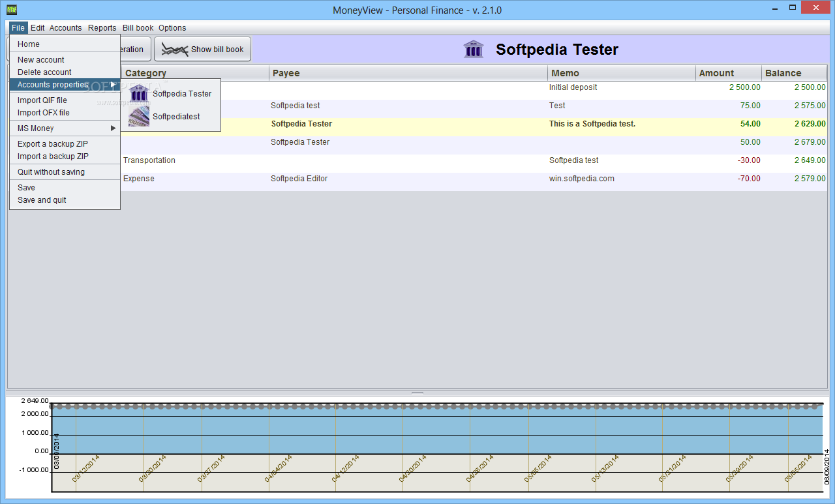Click the bank icon beside Softpedia Tester heading
Viewport: 835px width, 504px height.
pos(474,49)
